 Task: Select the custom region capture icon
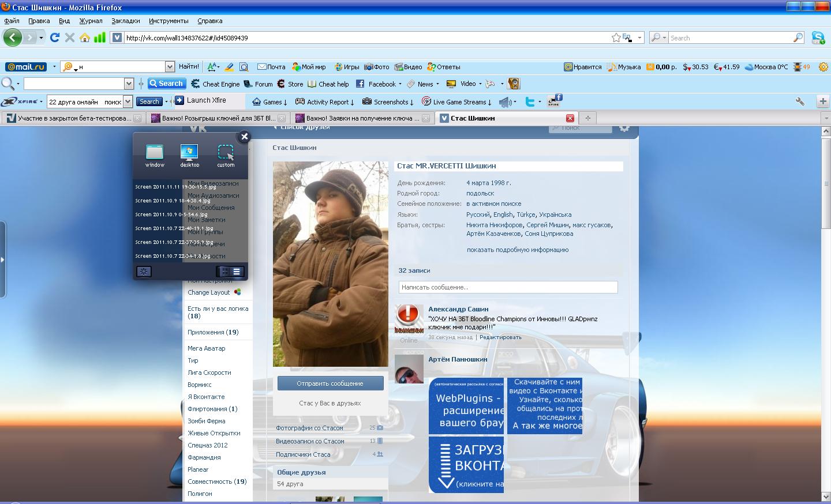click(226, 153)
